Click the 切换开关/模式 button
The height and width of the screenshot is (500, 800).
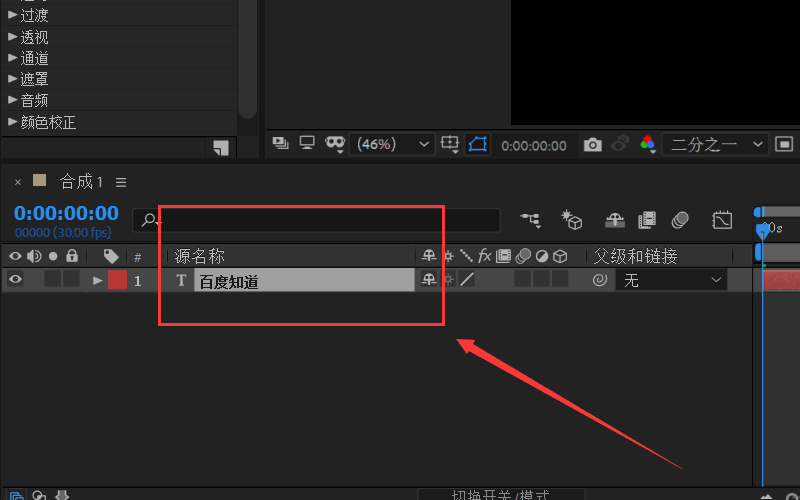tap(501, 495)
